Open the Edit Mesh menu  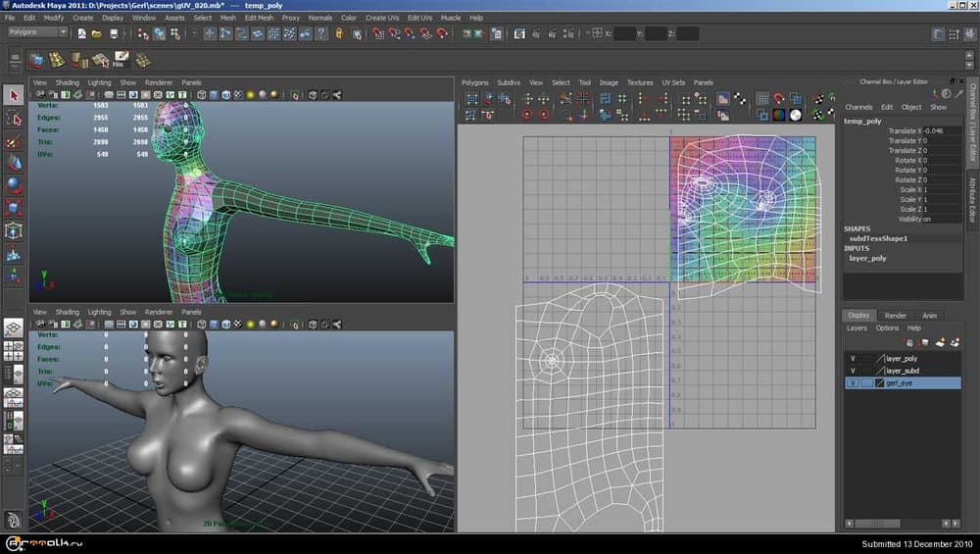(x=259, y=18)
